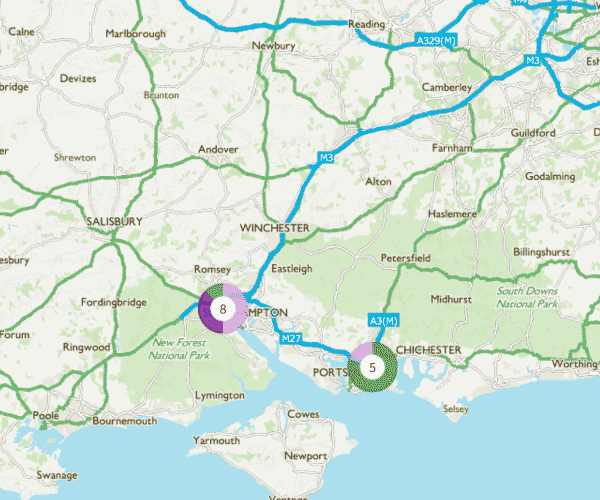
Task: Click the Reading town label
Action: (x=367, y=24)
